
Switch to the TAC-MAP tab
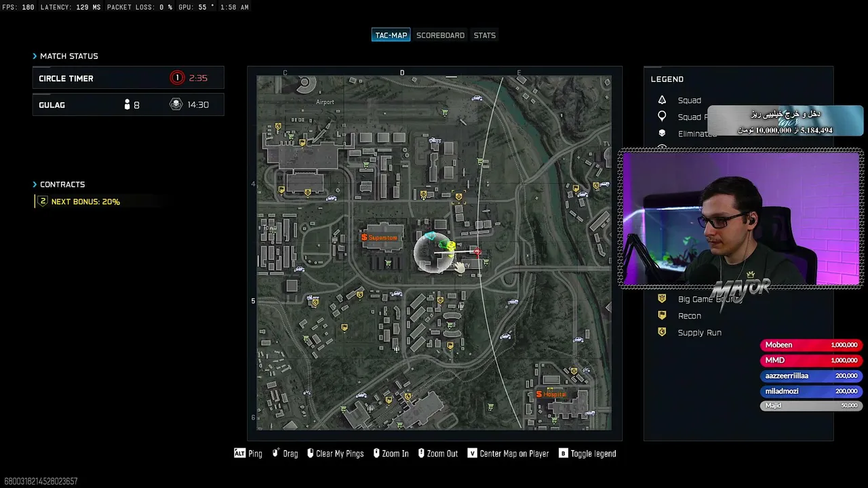391,35
